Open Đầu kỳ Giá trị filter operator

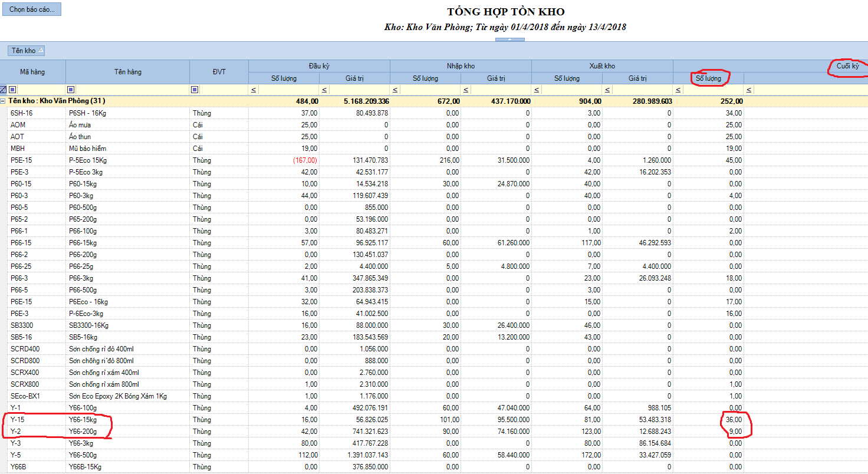324,90
